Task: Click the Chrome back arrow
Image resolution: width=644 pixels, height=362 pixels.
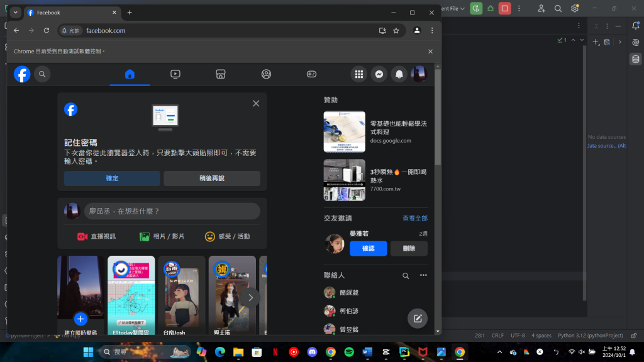Action: [x=16, y=30]
